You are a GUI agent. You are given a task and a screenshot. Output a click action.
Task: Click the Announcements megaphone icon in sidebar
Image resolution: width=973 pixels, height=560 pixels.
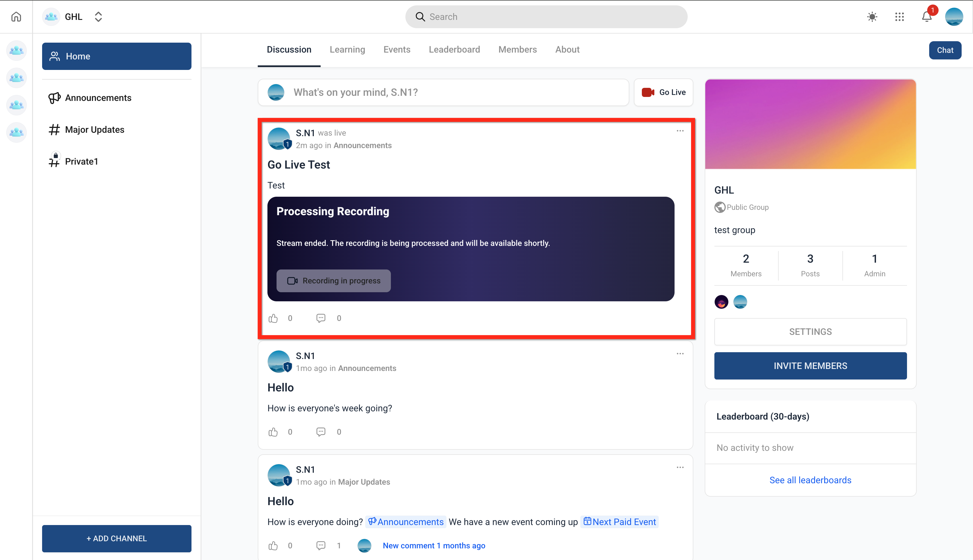tap(54, 98)
